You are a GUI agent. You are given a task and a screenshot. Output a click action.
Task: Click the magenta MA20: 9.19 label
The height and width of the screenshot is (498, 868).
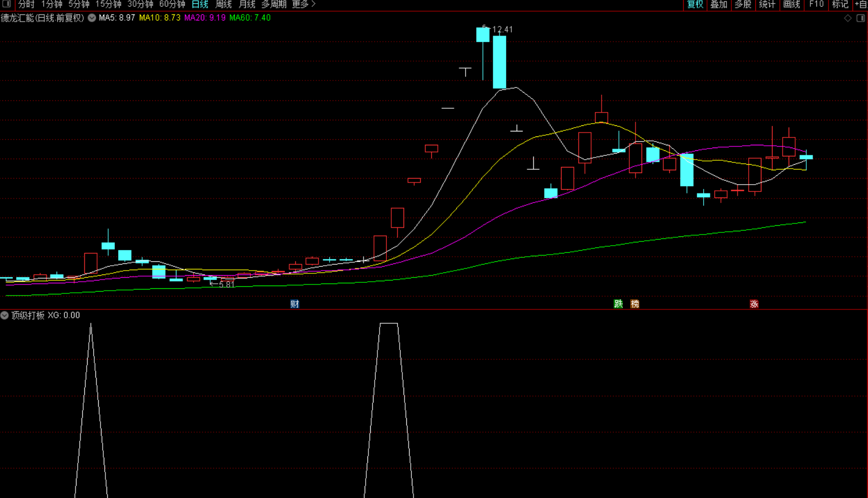click(205, 18)
